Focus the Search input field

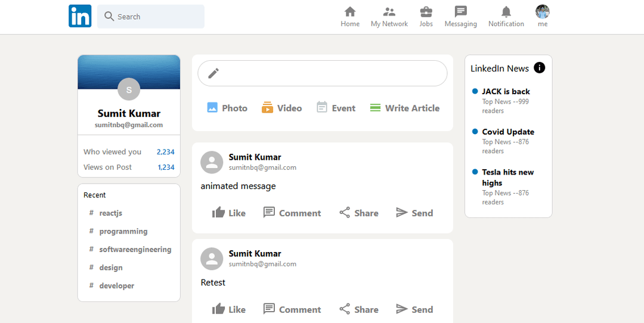point(151,17)
